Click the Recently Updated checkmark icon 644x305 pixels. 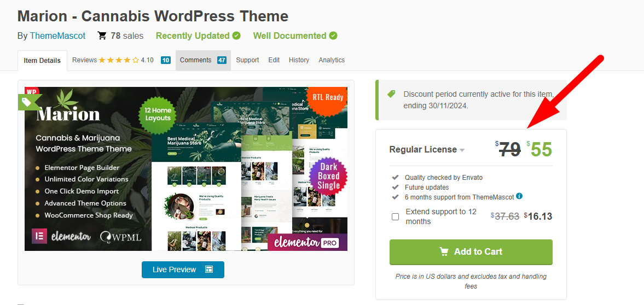236,36
